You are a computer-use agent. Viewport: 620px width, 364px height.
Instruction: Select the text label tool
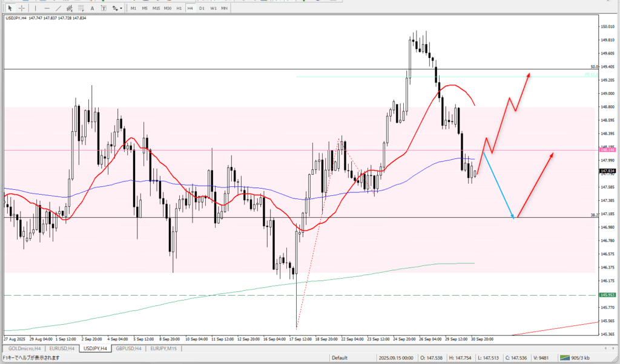click(104, 8)
